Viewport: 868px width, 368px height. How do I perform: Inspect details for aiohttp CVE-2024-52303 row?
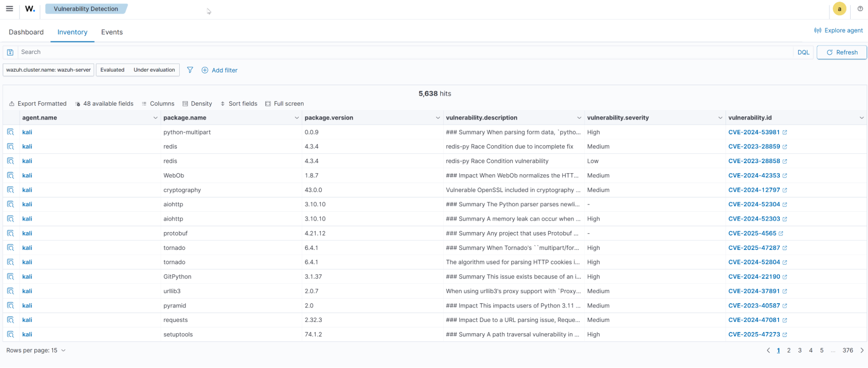click(x=10, y=219)
